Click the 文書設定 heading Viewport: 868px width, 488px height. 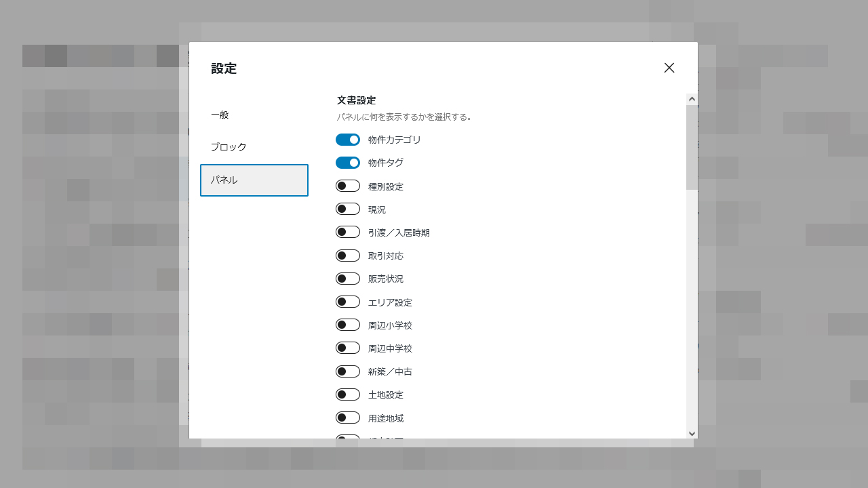(x=356, y=100)
